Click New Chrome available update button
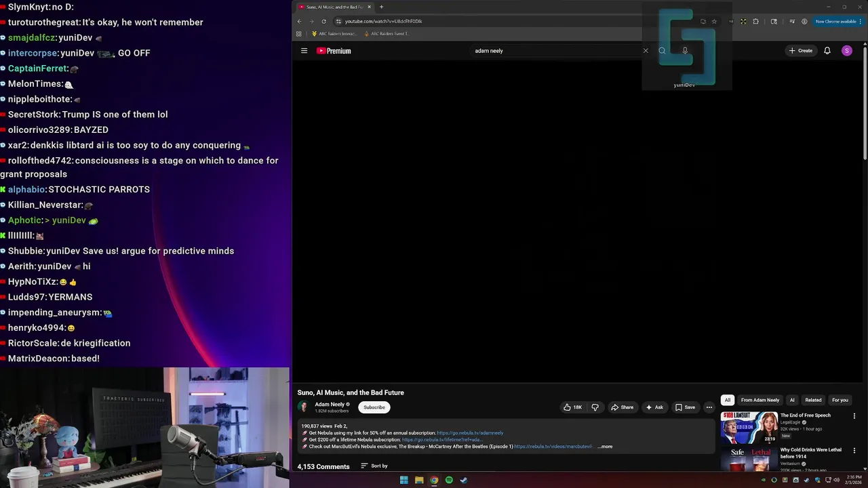 tap(838, 21)
